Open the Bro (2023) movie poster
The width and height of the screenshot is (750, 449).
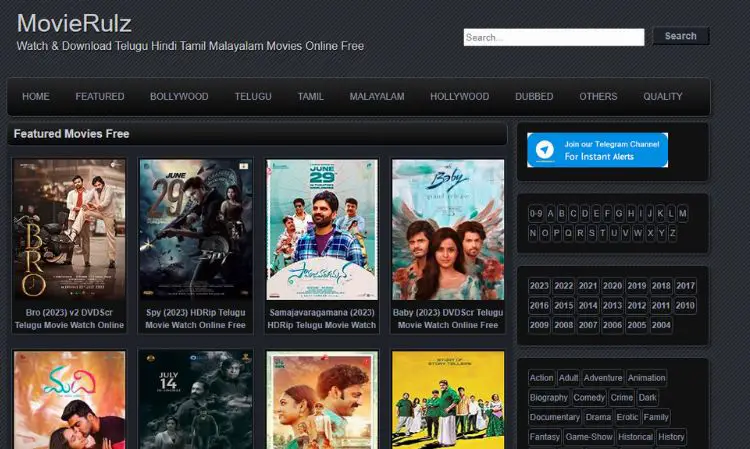pyautogui.click(x=69, y=230)
